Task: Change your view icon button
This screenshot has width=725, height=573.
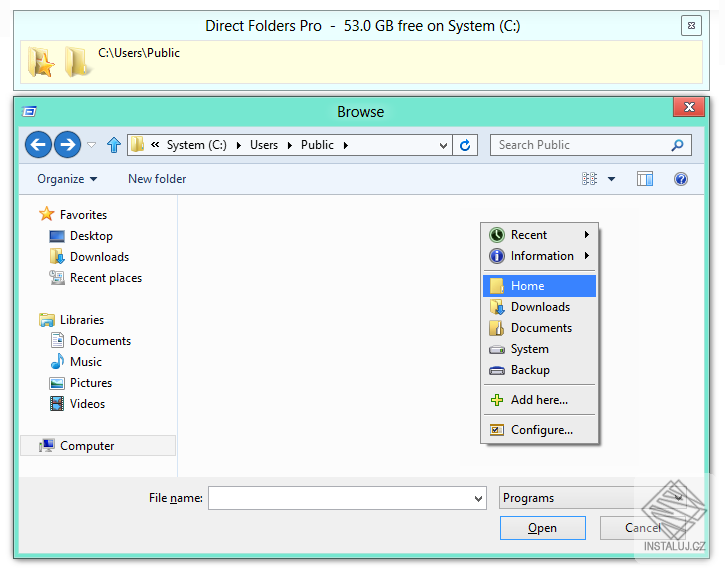Action: [590, 179]
